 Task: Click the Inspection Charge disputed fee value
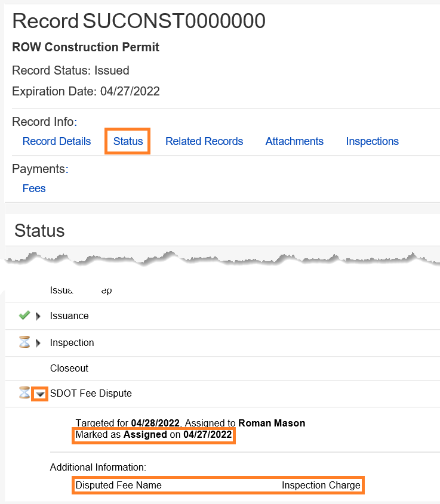pos(321,485)
